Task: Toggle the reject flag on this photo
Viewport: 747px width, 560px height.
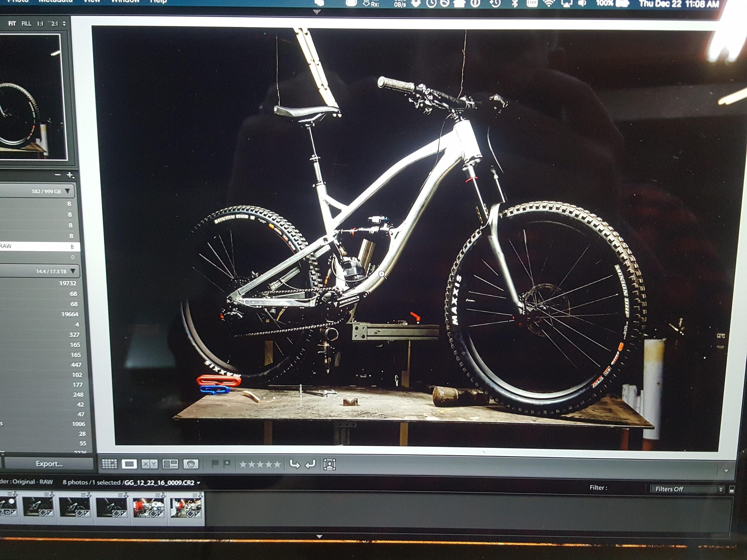Action: tap(228, 464)
